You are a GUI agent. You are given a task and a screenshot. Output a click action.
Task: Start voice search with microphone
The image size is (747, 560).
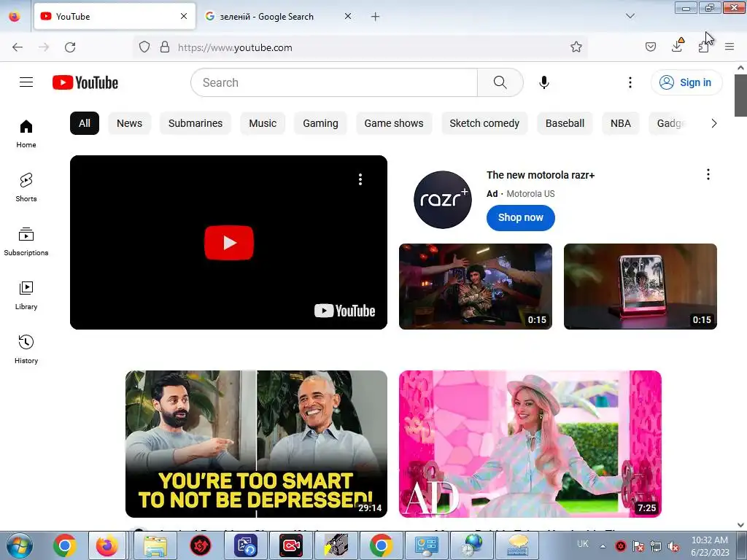tap(544, 82)
